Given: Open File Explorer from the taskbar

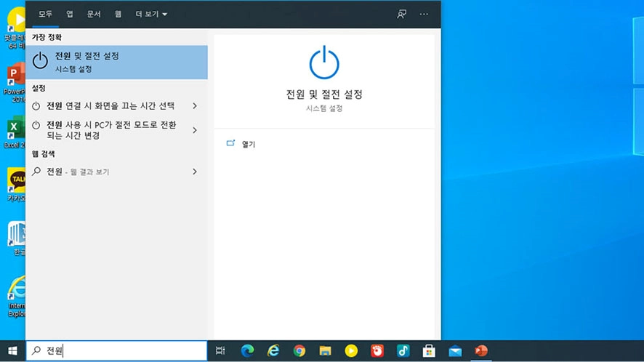Looking at the screenshot, I should click(326, 351).
